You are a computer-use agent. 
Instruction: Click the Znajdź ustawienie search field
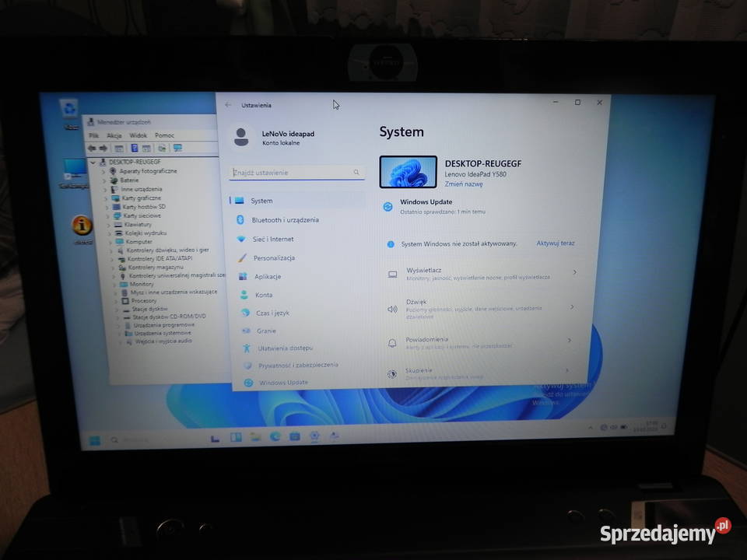(296, 173)
